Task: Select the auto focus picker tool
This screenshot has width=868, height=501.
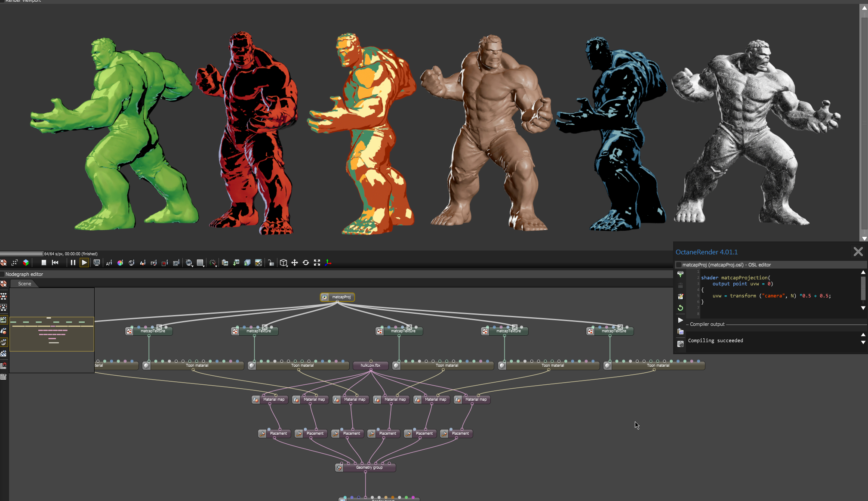Action: click(x=109, y=263)
